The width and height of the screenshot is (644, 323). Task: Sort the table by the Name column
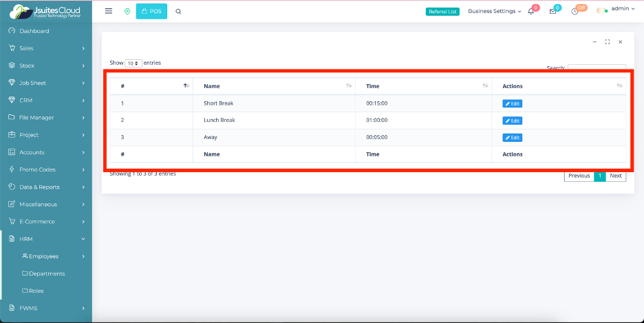click(274, 86)
